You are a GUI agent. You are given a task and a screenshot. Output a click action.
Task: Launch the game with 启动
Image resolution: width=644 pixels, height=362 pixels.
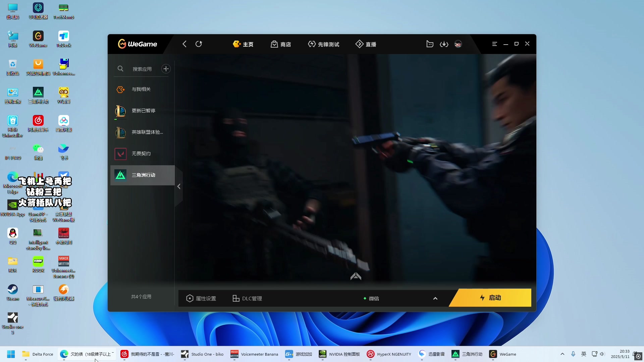point(491,298)
